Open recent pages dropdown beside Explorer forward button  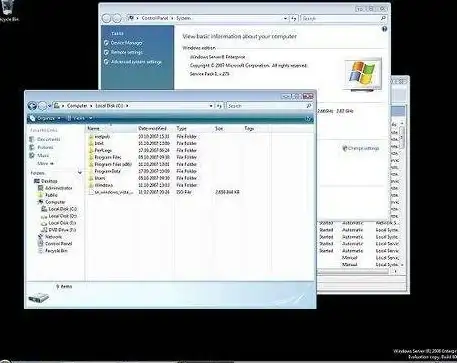(x=50, y=106)
